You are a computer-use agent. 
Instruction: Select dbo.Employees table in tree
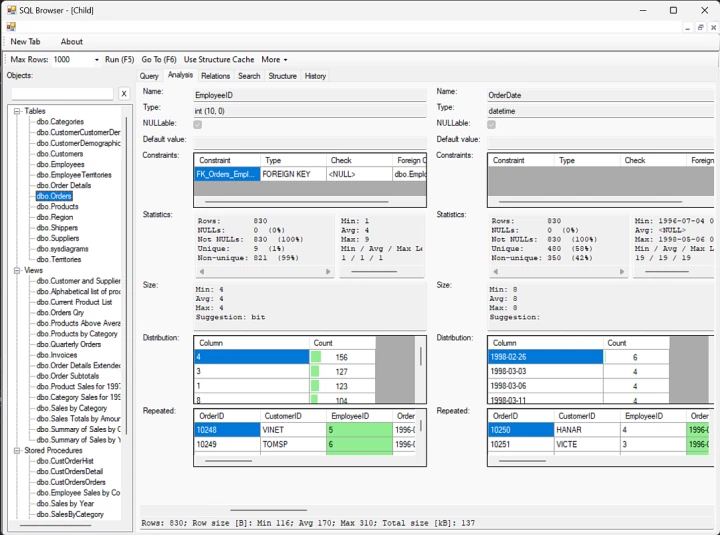[60, 164]
